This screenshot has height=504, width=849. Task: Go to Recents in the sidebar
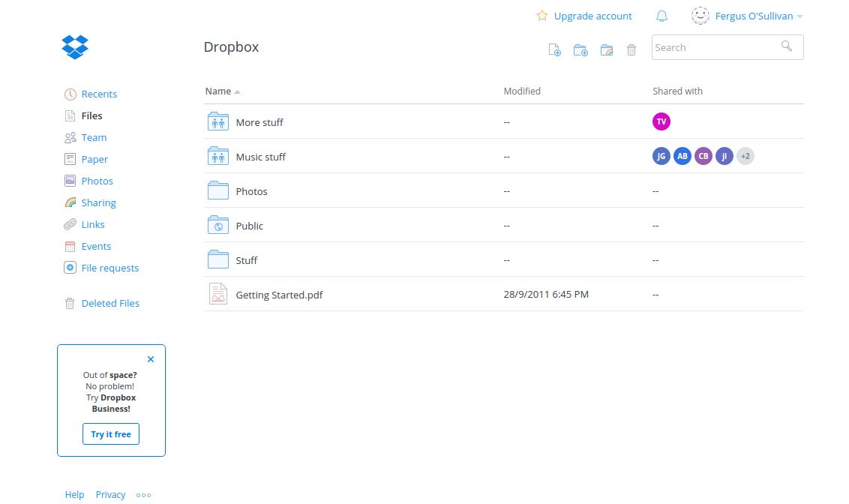point(99,94)
